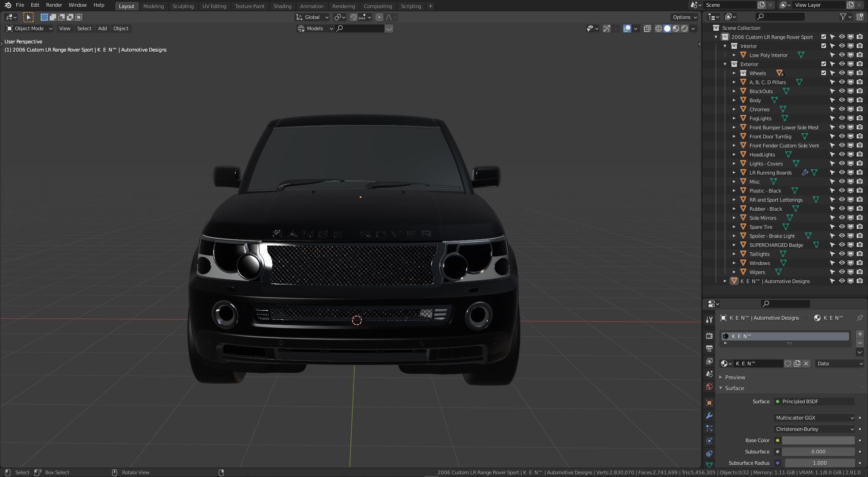This screenshot has width=868, height=477.
Task: Open the File menu
Action: (20, 5)
